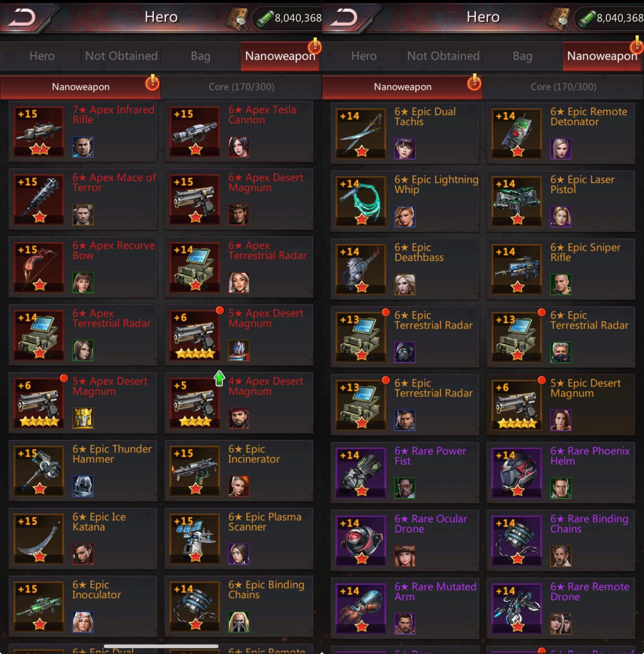The height and width of the screenshot is (654, 644).
Task: Select the Epic Ice Katana icon
Action: (x=39, y=539)
